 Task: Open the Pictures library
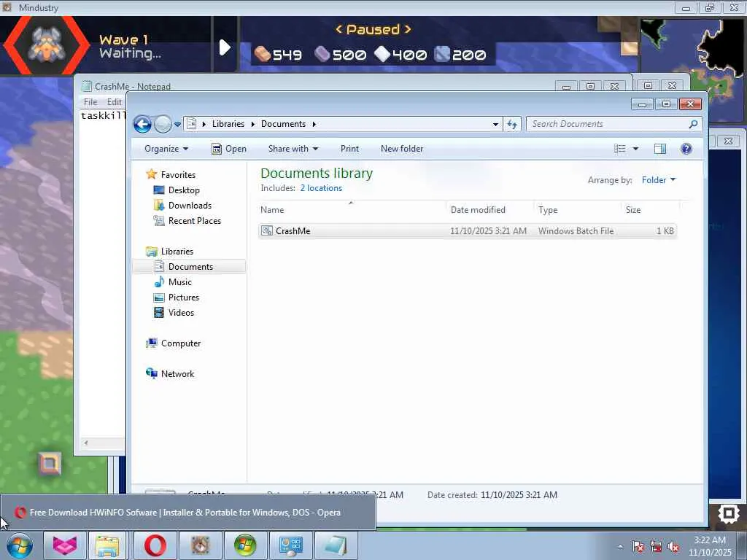183,297
